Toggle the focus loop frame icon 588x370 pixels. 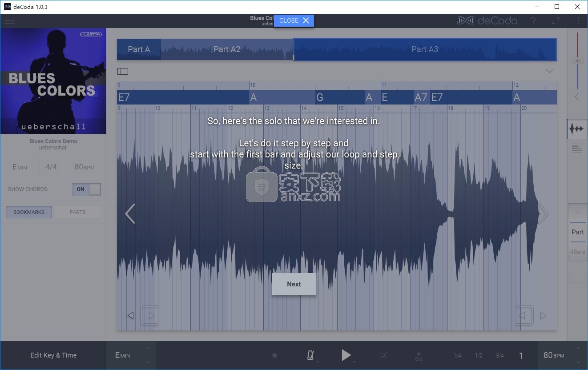coord(383,355)
